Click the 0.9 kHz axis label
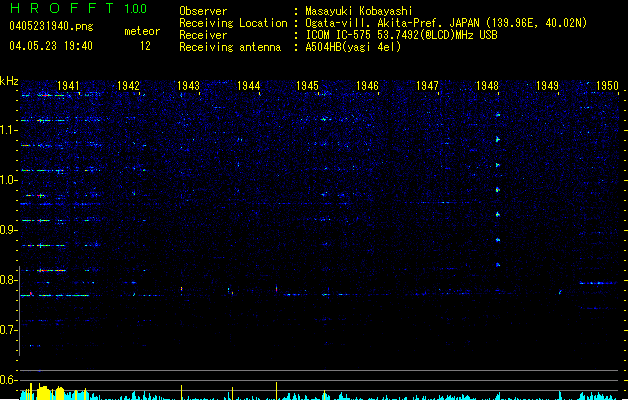629x400 pixels. [x=9, y=230]
